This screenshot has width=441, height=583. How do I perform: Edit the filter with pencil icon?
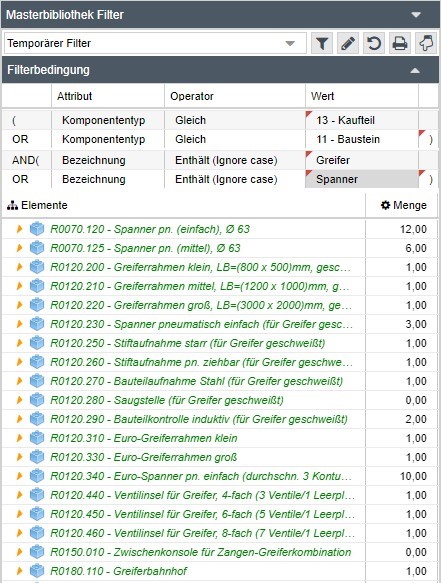[x=348, y=44]
